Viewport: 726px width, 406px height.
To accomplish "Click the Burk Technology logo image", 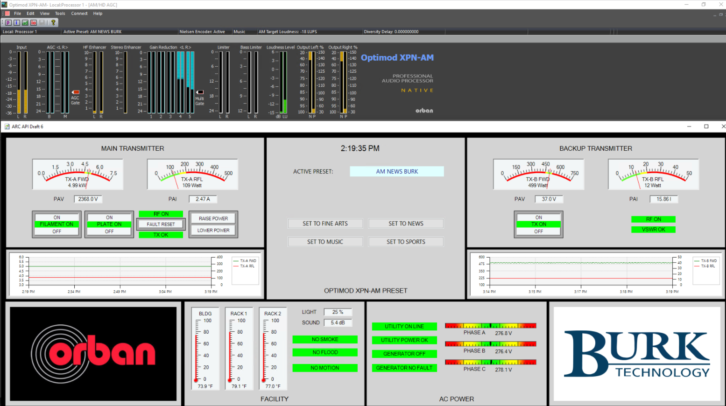I will point(637,354).
